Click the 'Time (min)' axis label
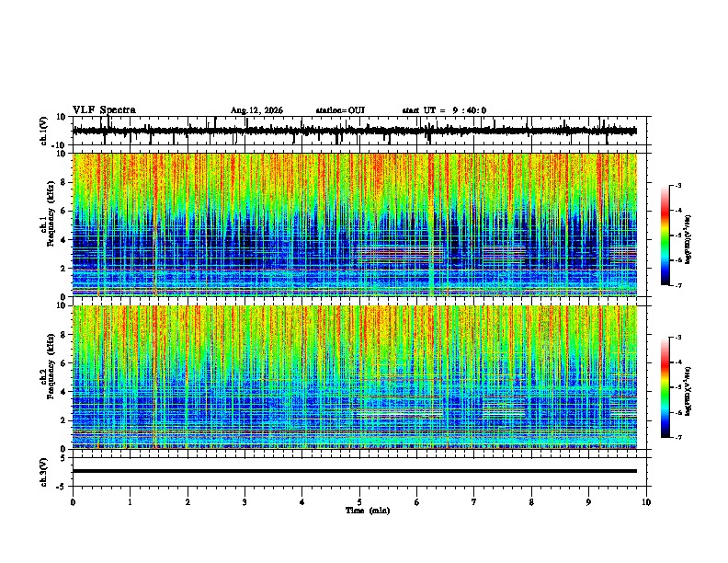Image resolution: width=728 pixels, height=563 pixels. (x=368, y=511)
